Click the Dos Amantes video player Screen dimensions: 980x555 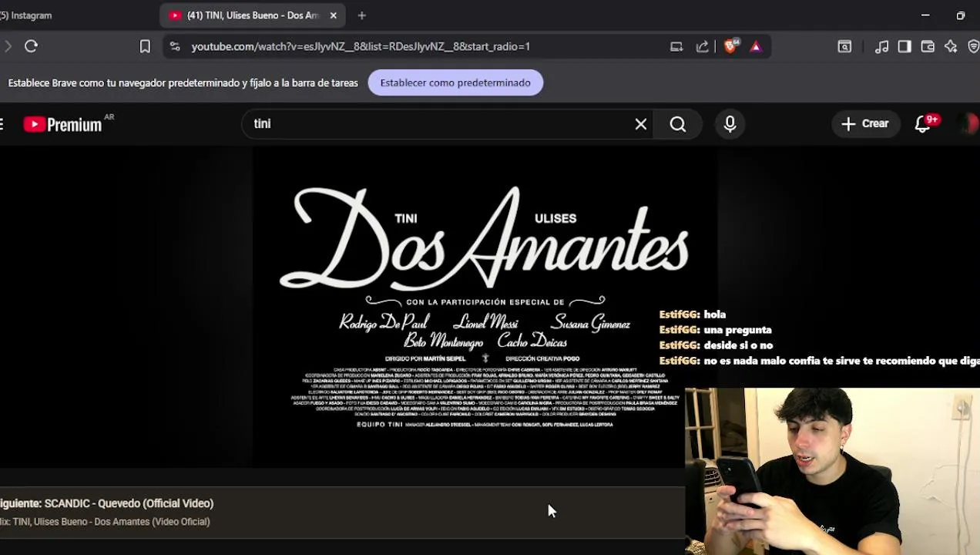(x=485, y=306)
